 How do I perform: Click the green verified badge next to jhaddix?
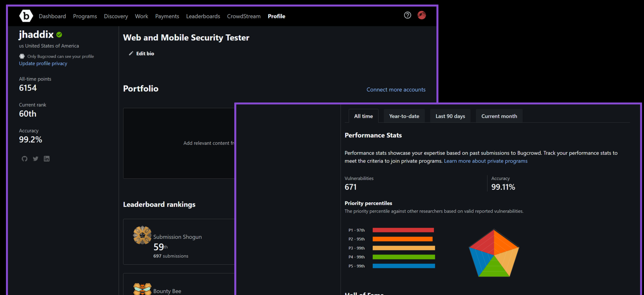[x=59, y=35]
